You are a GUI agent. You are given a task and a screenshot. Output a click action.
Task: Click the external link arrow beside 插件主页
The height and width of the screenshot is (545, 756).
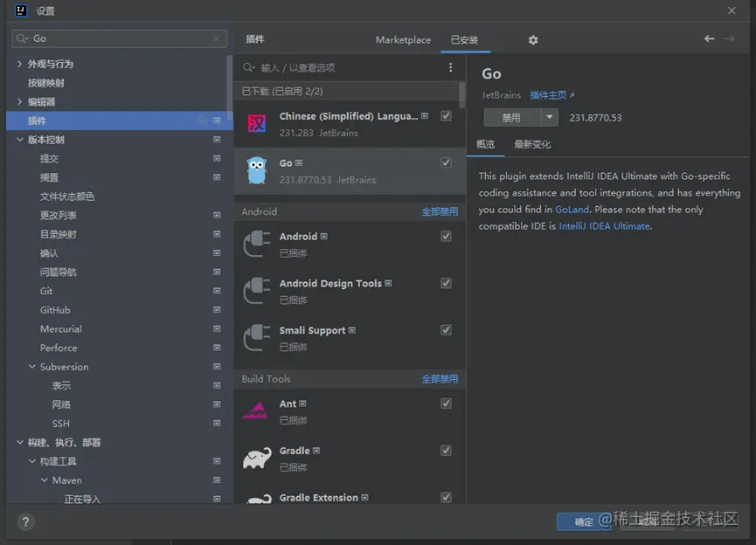pyautogui.click(x=572, y=95)
